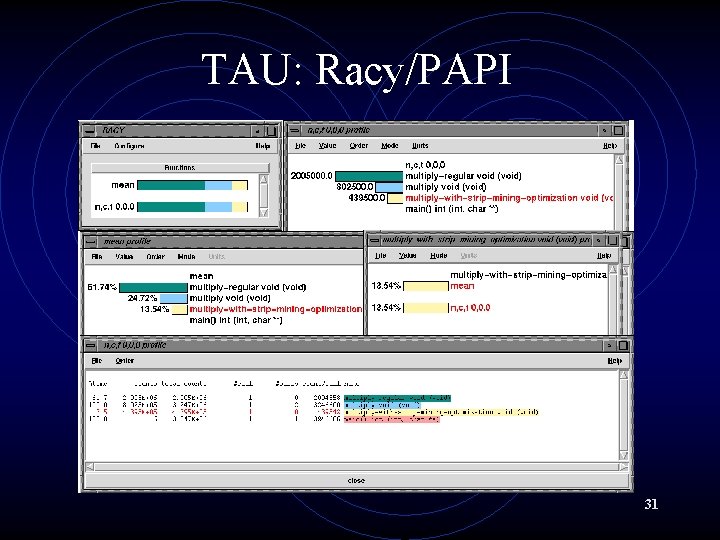Screen dimensions: 720x540
Task: Open the window menu of mean profile window
Action: (91, 242)
